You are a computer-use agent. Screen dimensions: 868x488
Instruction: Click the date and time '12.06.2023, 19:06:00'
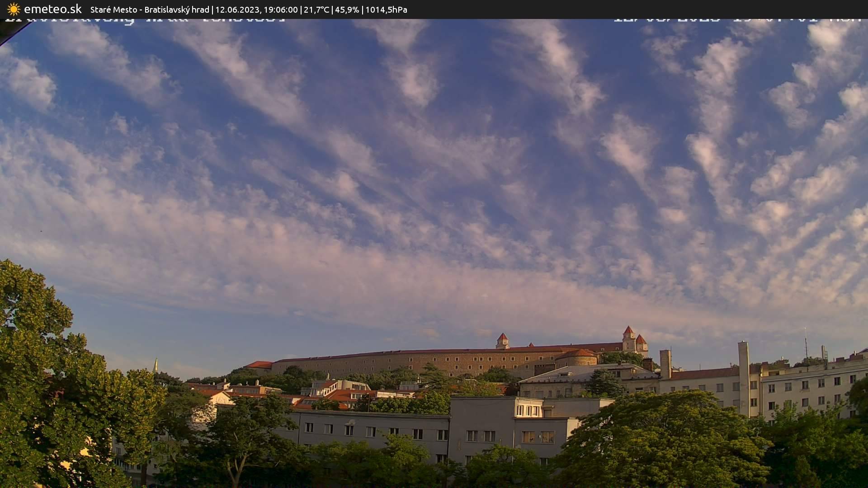point(256,9)
